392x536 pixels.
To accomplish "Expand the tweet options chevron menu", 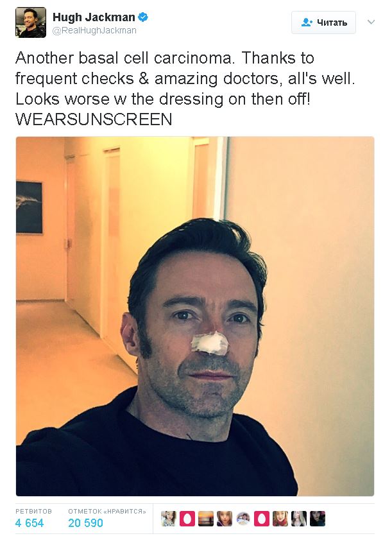I will pyautogui.click(x=371, y=22).
